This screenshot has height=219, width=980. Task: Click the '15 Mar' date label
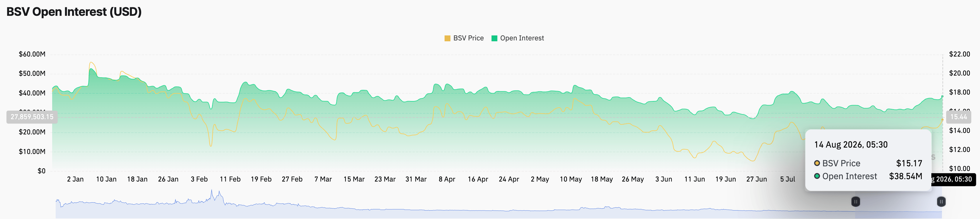tap(354, 179)
